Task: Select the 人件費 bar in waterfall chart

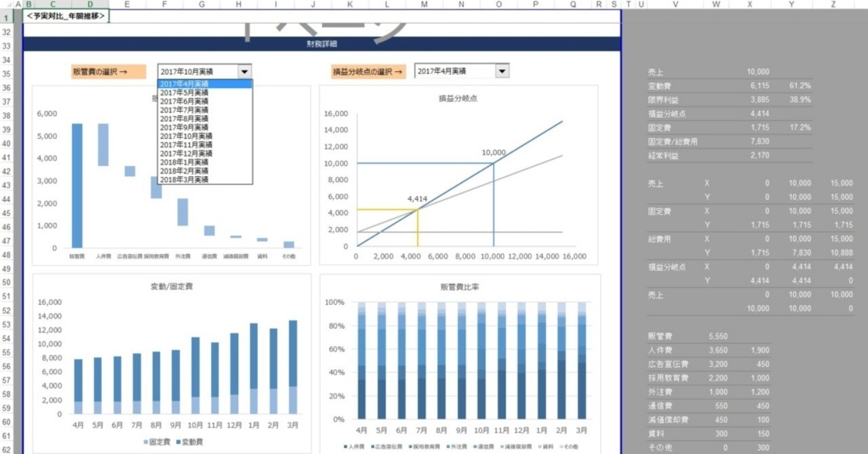Action: pyautogui.click(x=103, y=144)
